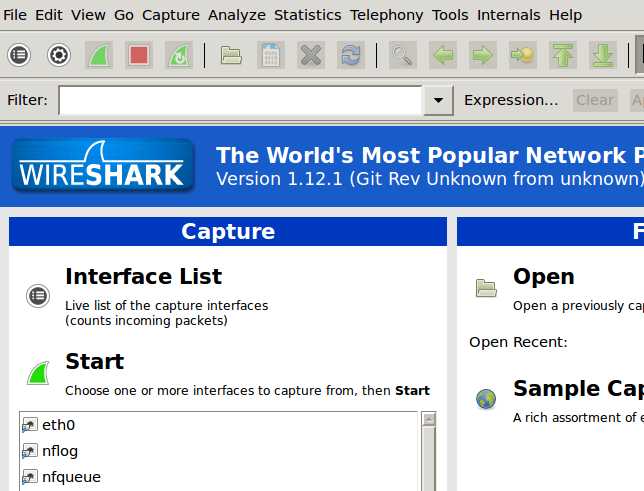644x491 pixels.
Task: Click into the Filter input field
Action: click(241, 100)
